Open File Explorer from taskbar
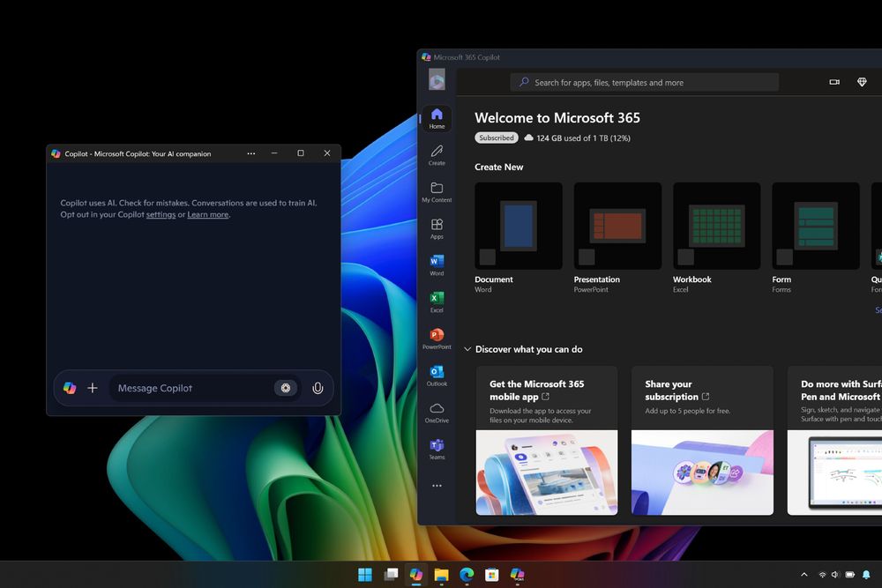This screenshot has height=588, width=882. pyautogui.click(x=442, y=575)
